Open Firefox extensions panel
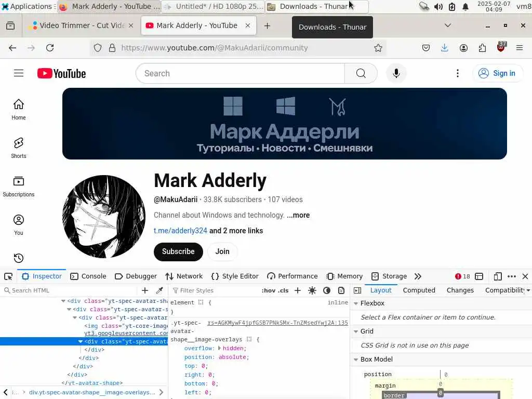The image size is (532, 399). tap(482, 48)
